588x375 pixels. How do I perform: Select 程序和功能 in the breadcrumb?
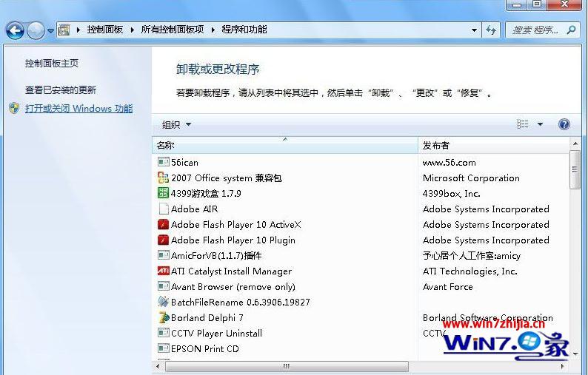244,30
